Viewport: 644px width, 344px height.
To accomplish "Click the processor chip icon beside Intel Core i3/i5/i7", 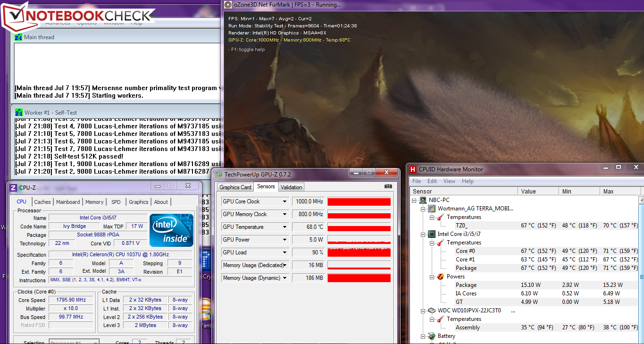I will [432, 234].
